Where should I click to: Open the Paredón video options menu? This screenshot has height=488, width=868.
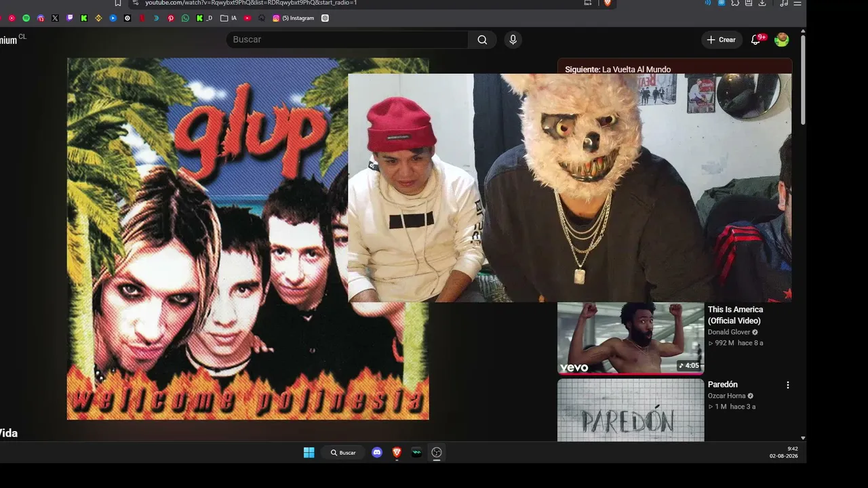coord(788,385)
